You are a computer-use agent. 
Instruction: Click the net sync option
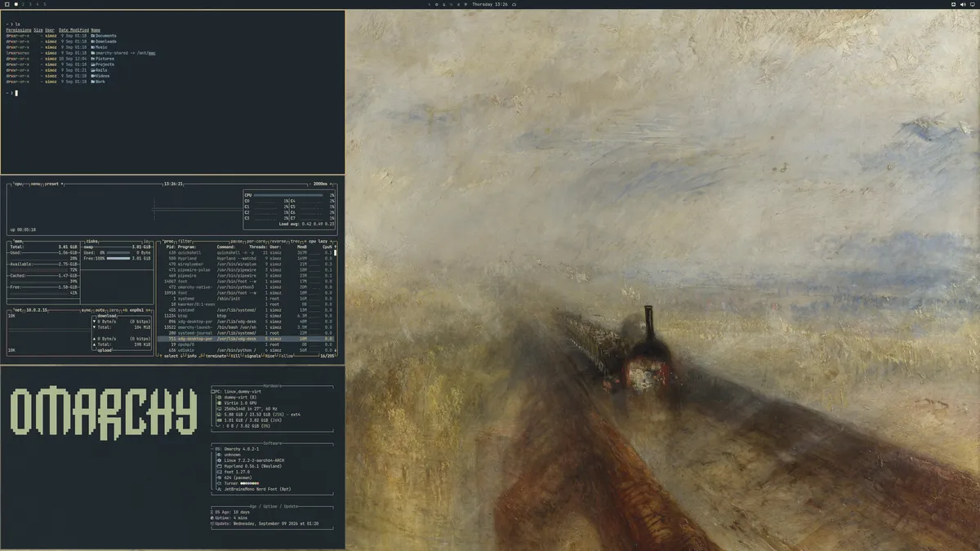86,310
